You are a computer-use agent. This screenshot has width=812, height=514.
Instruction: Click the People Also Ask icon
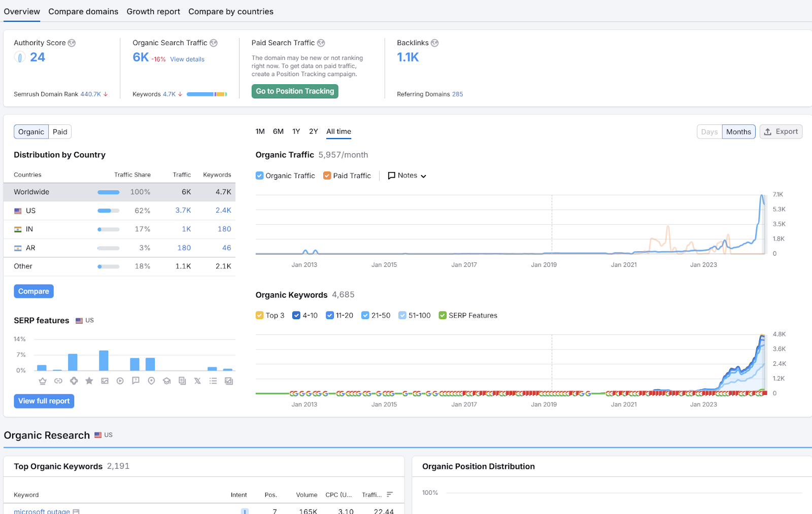click(x=136, y=381)
